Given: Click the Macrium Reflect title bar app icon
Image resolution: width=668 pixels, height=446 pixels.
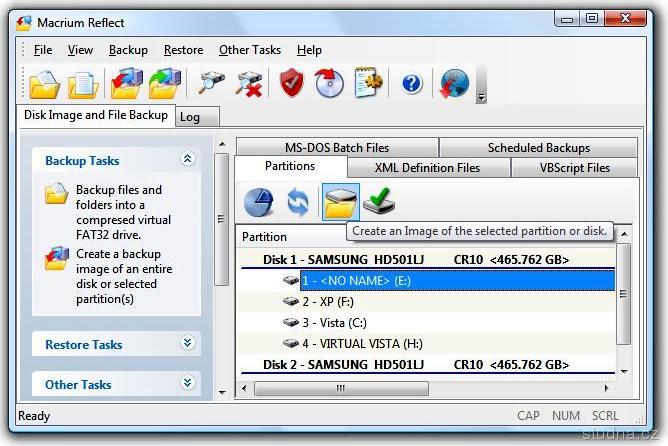Looking at the screenshot, I should click(24, 23).
